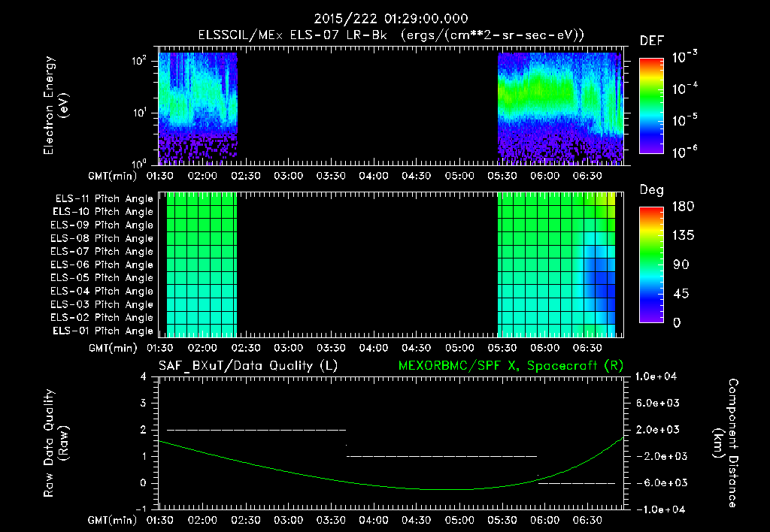Click the 135 value on Deg scale

tap(683, 236)
